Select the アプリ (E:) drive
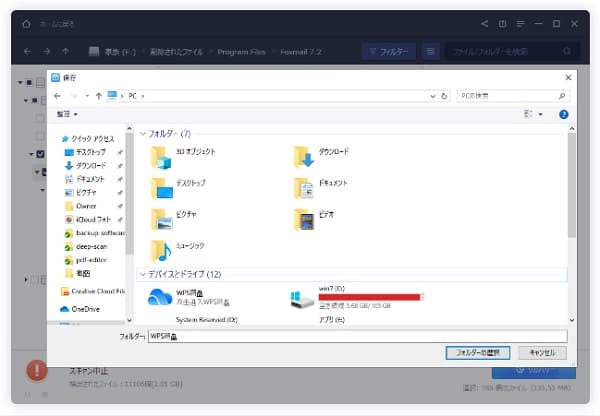 (x=332, y=320)
